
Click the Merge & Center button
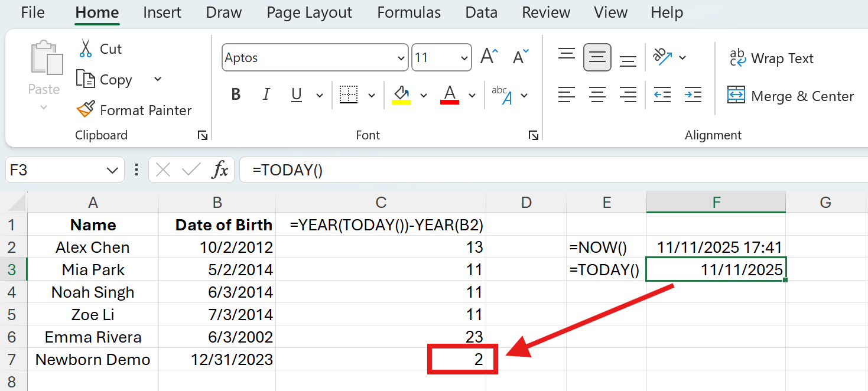(791, 96)
